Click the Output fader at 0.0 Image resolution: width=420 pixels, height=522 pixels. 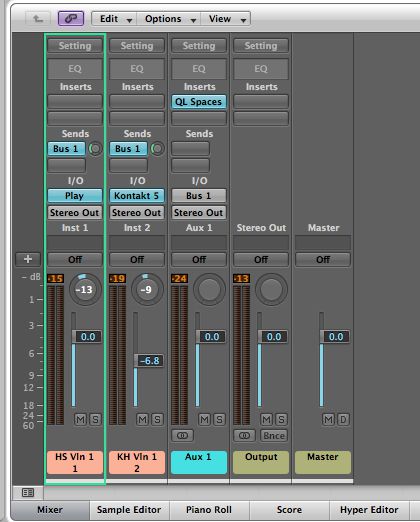273,337
